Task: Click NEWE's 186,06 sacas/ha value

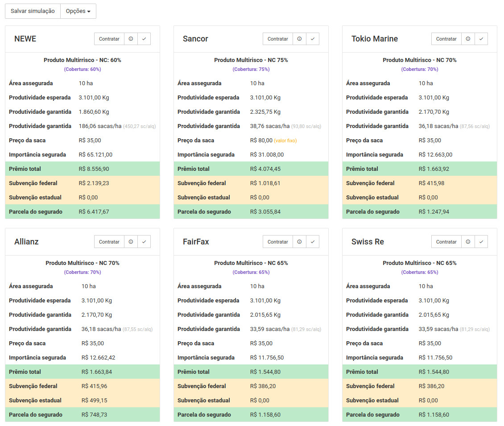Action: point(100,126)
